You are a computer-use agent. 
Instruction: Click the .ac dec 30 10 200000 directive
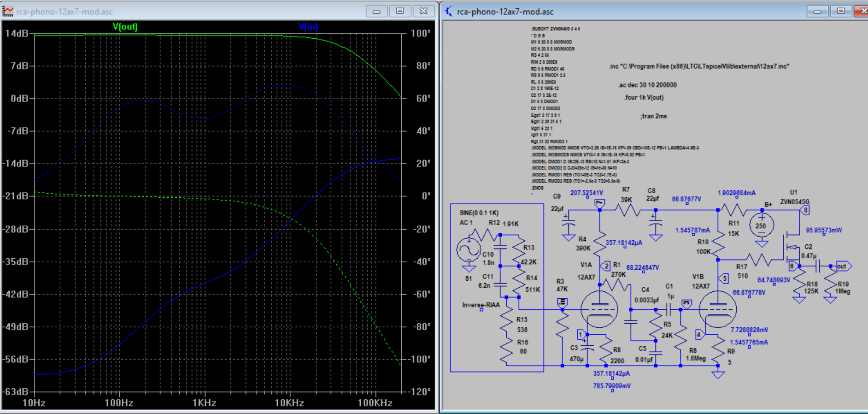(647, 85)
